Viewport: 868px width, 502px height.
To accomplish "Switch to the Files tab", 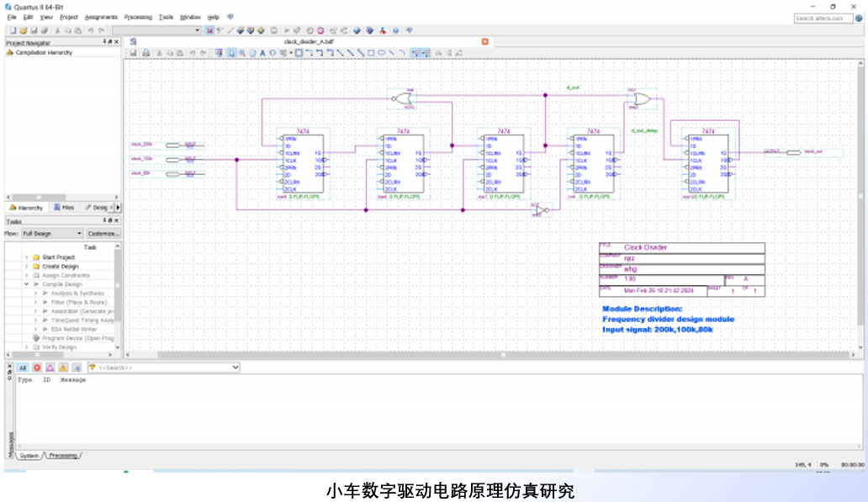I will tap(64, 207).
